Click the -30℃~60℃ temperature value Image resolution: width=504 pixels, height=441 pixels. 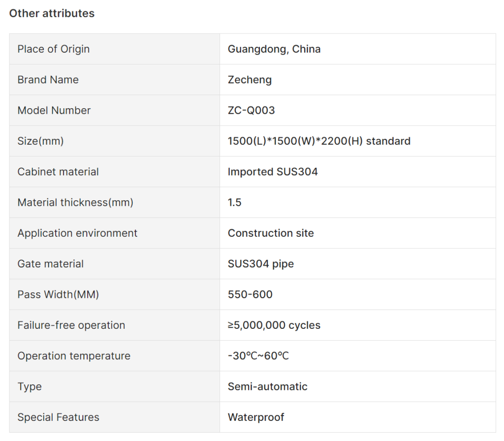tap(258, 356)
